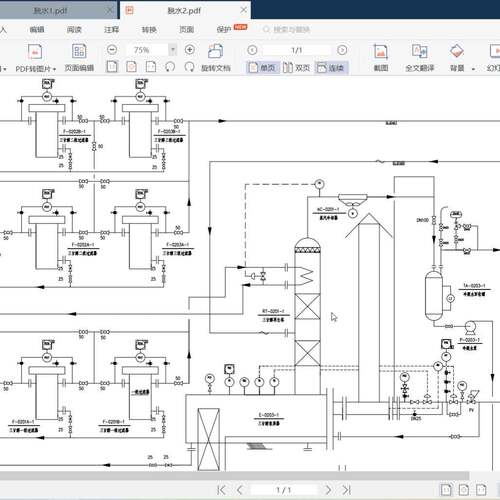Jump to last page in status bar
The width and height of the screenshot is (500, 500).
pyautogui.click(x=347, y=490)
